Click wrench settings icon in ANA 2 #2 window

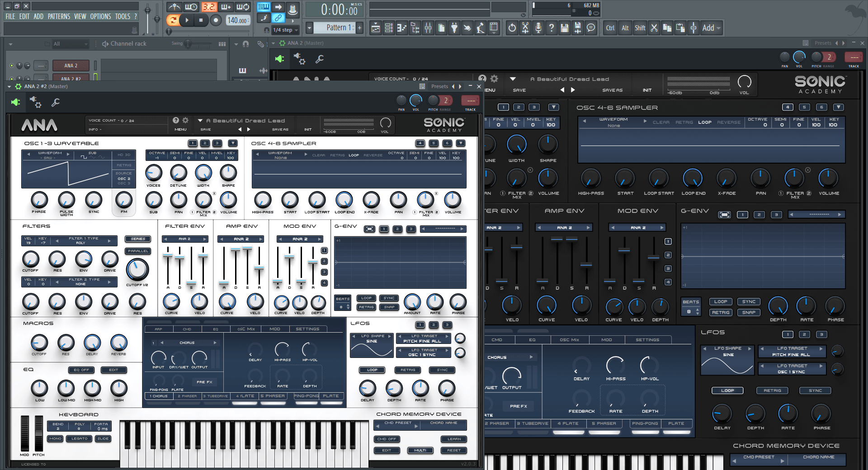56,103
